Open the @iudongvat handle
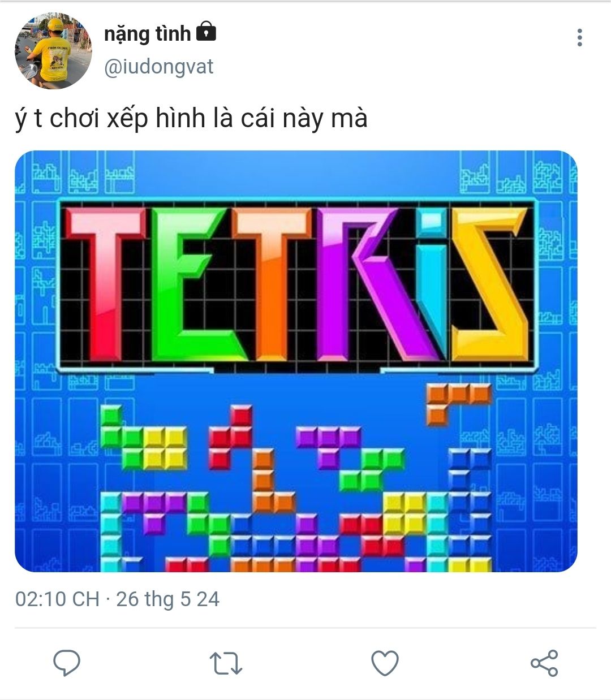The width and height of the screenshot is (611, 700). click(159, 67)
